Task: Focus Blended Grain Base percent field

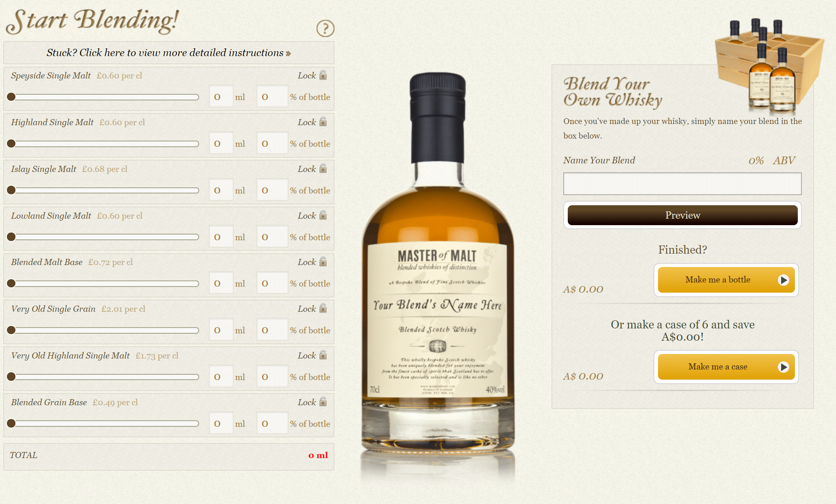Action: (272, 423)
